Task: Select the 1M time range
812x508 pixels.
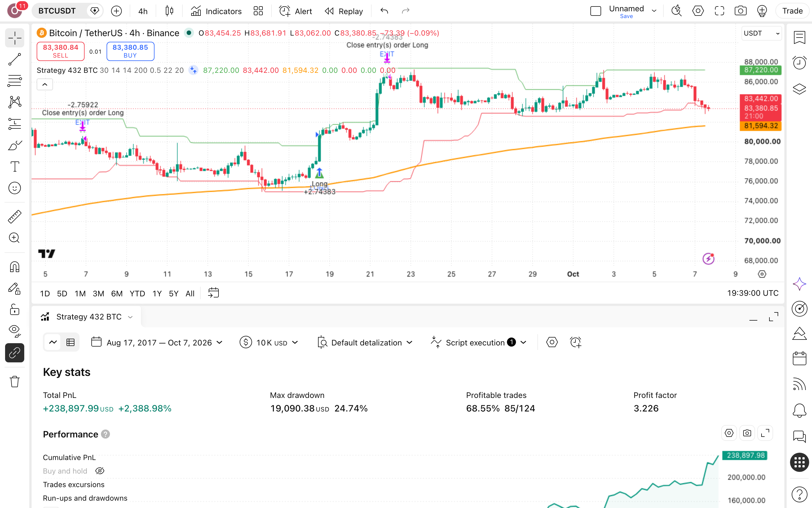Action: (x=80, y=293)
